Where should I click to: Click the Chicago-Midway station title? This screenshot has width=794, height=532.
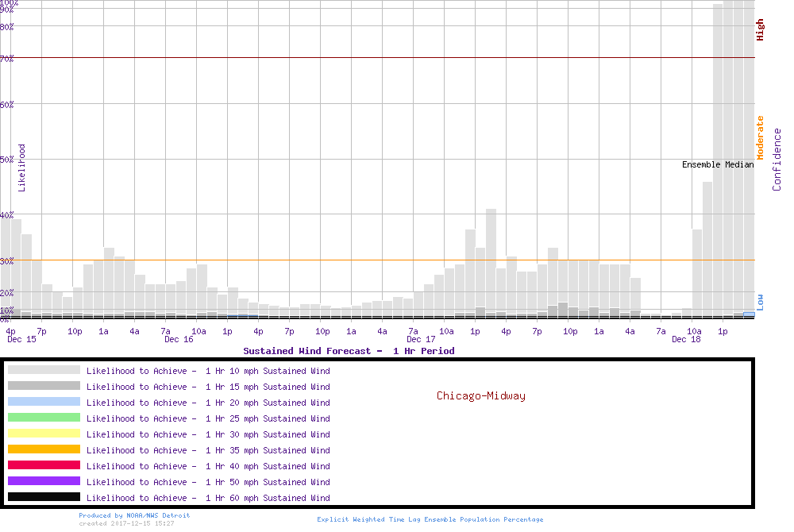(480, 395)
